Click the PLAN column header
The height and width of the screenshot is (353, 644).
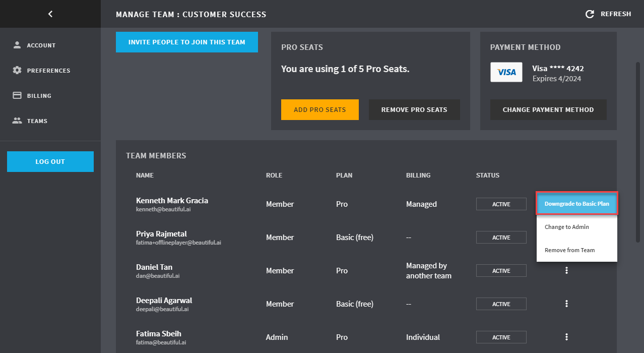(x=344, y=175)
